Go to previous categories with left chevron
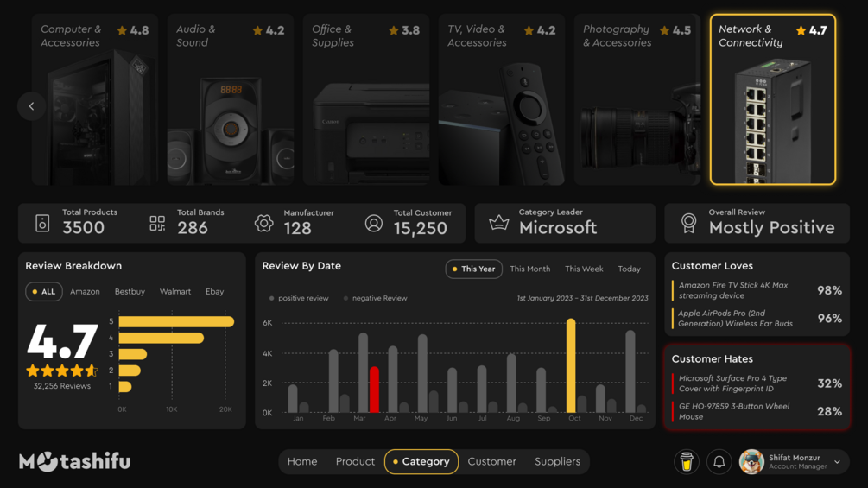Viewport: 868px width, 488px height. [x=32, y=105]
